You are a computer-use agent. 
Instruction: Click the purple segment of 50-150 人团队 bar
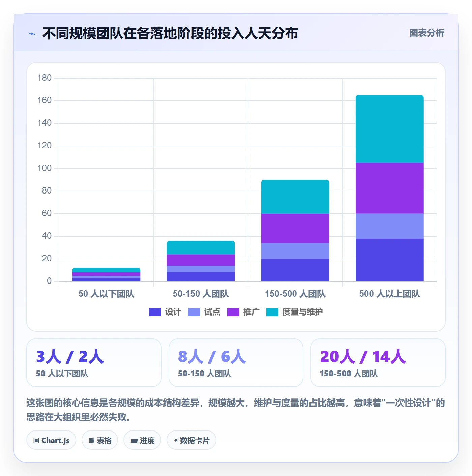pos(201,260)
